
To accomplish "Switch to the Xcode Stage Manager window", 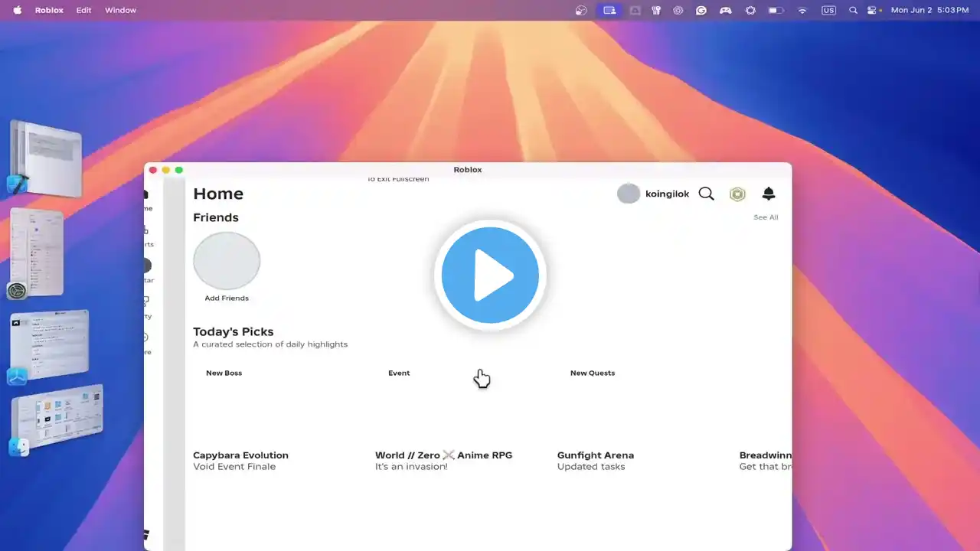I will (45, 157).
